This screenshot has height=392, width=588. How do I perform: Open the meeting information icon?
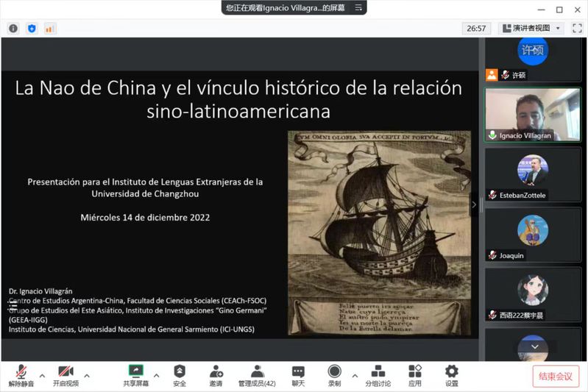[13, 29]
